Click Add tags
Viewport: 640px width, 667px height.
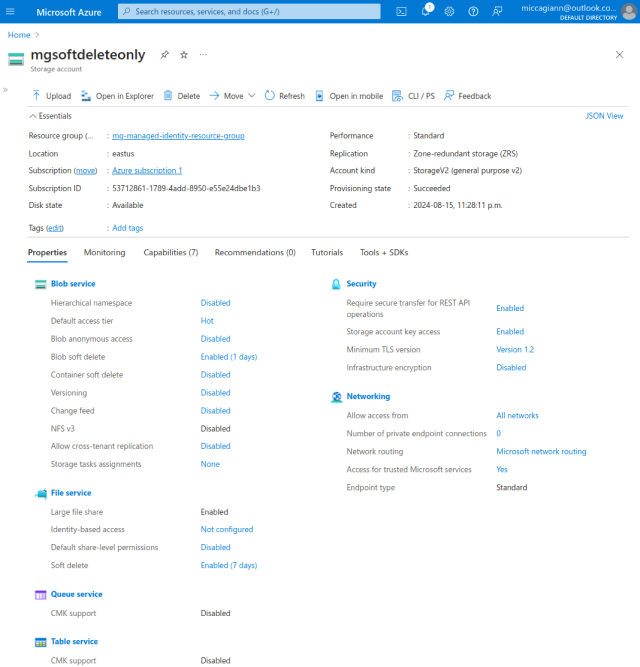(128, 228)
